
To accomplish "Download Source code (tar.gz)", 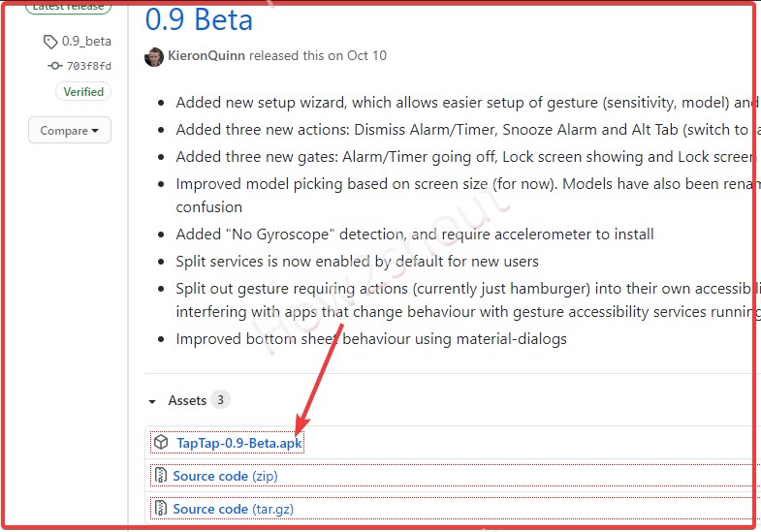I will point(233,509).
